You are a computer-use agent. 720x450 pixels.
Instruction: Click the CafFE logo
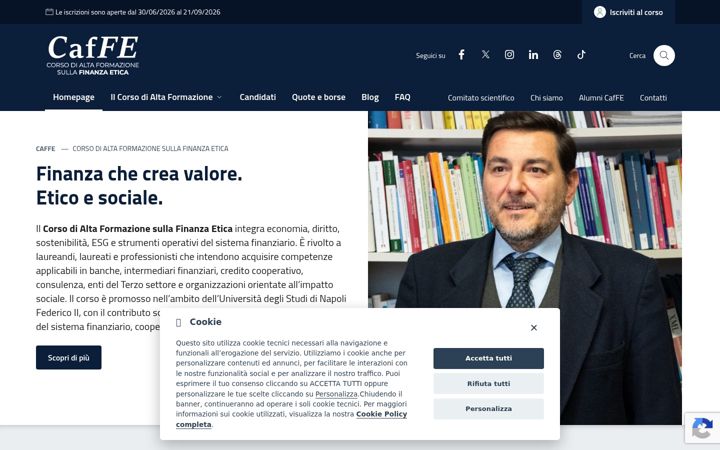tap(93, 55)
